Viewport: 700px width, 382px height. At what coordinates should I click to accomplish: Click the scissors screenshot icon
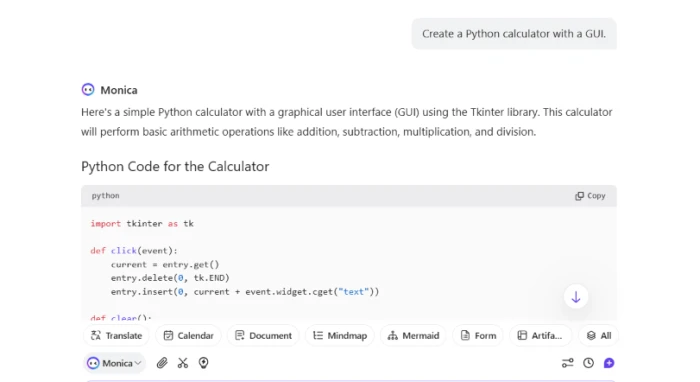click(x=183, y=363)
